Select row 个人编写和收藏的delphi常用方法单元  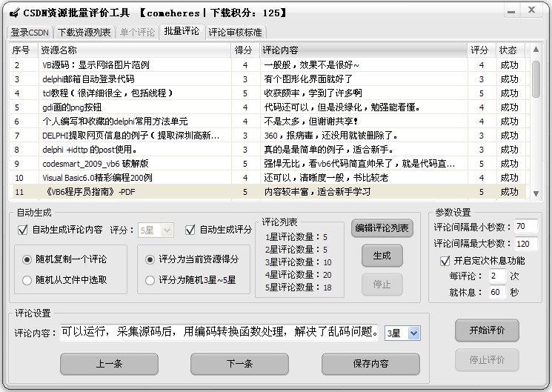click(x=267, y=122)
